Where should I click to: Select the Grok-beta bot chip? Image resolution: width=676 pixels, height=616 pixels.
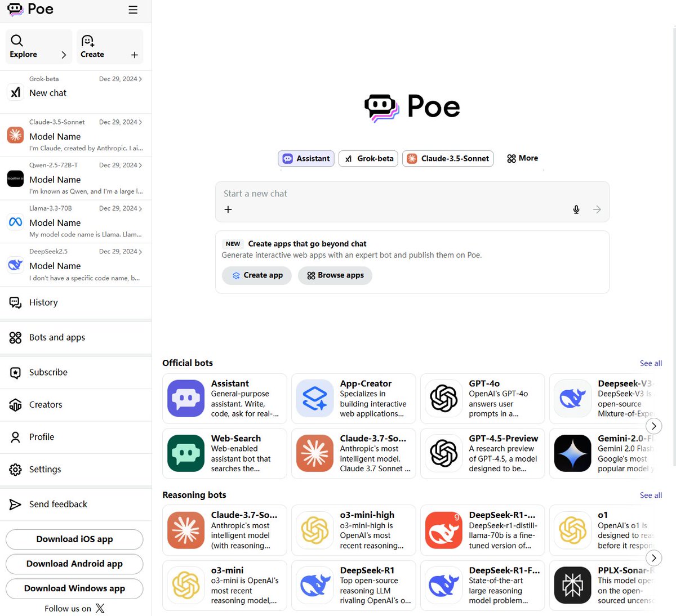(x=368, y=159)
